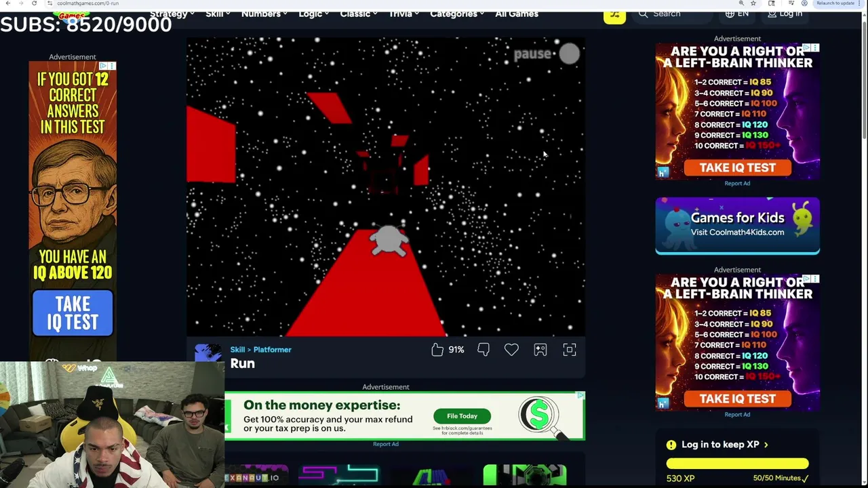The height and width of the screenshot is (488, 868).
Task: Expand the Numbers menu
Action: point(264,14)
